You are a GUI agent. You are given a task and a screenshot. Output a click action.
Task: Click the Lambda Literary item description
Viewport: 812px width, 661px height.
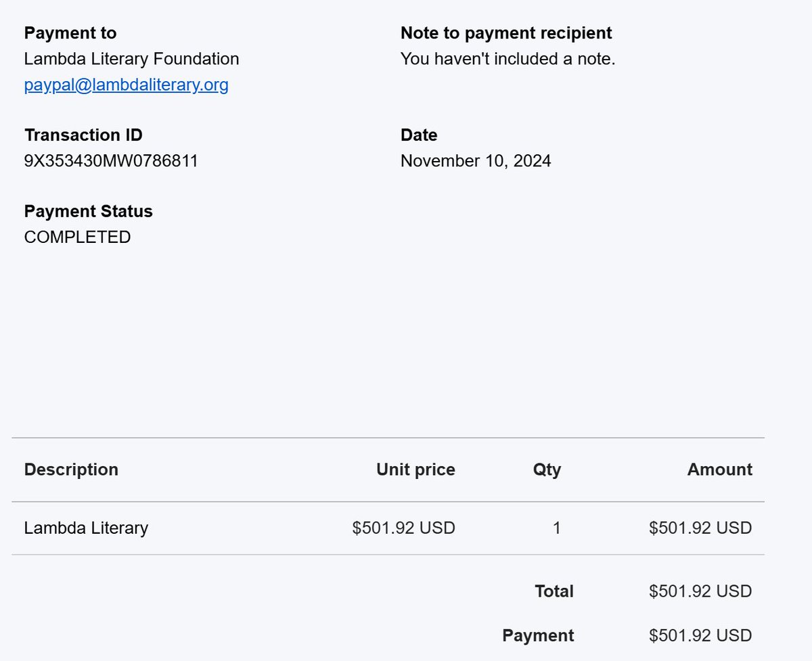point(86,528)
